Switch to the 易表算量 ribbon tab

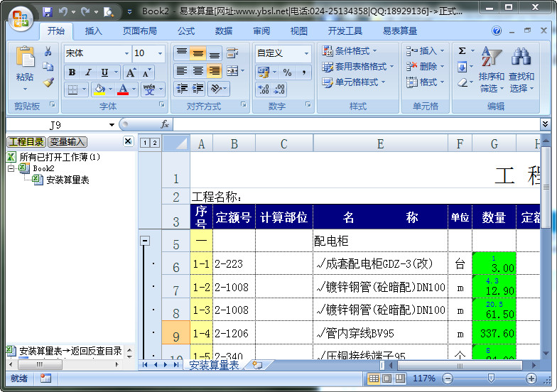401,31
